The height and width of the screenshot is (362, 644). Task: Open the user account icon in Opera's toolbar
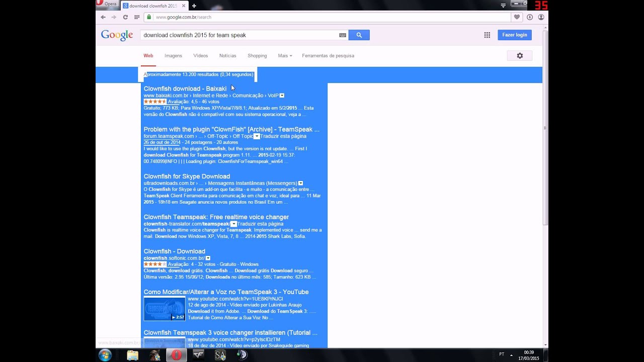541,17
